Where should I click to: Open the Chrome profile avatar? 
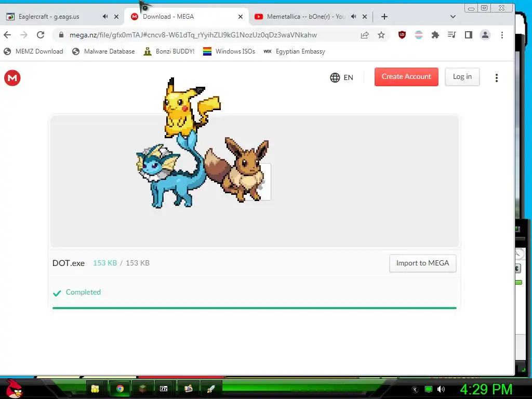485,35
